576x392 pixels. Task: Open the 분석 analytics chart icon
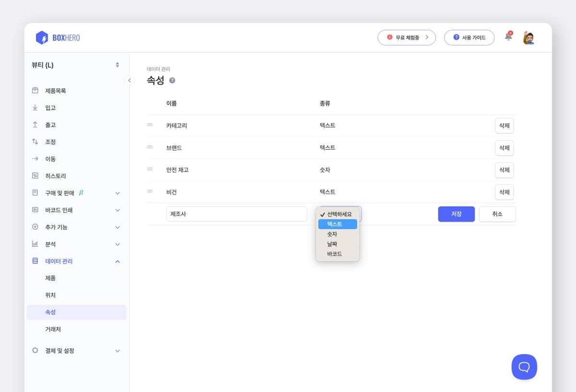point(35,244)
